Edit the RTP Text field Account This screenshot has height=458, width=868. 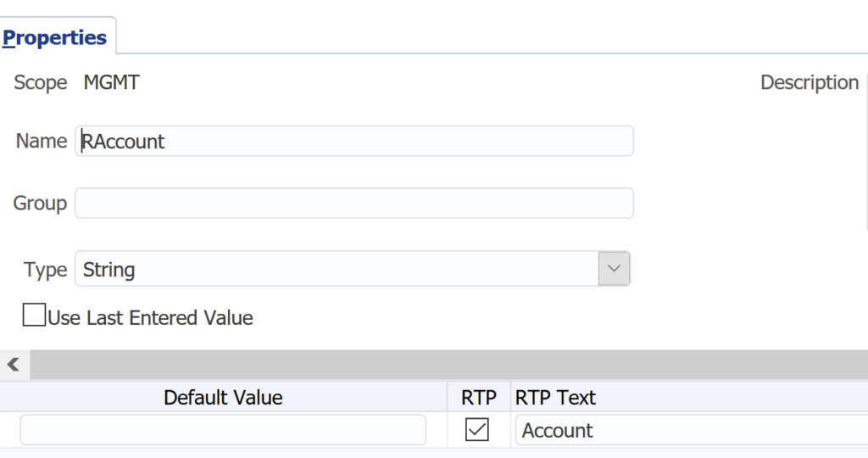tap(692, 430)
